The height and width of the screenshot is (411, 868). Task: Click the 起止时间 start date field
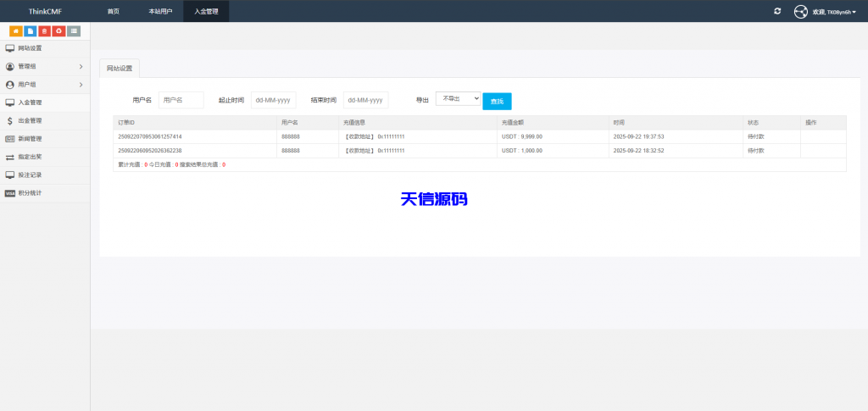274,100
